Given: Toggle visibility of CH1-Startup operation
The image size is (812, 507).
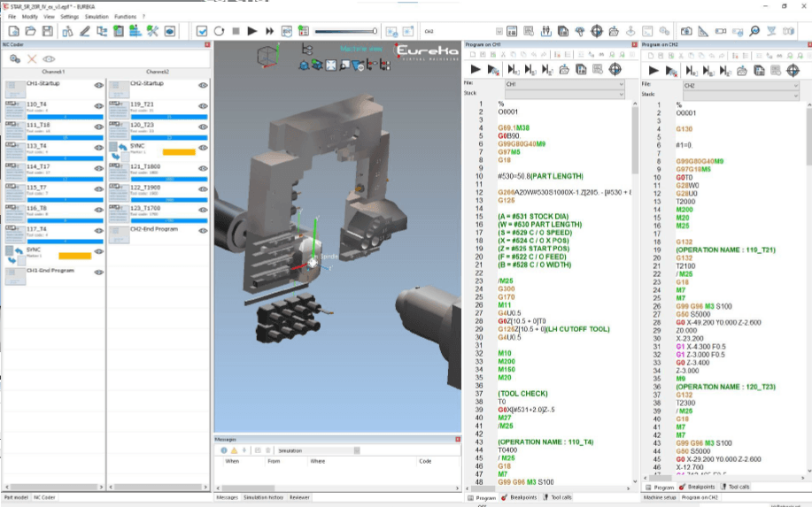Looking at the screenshot, I should click(x=99, y=85).
